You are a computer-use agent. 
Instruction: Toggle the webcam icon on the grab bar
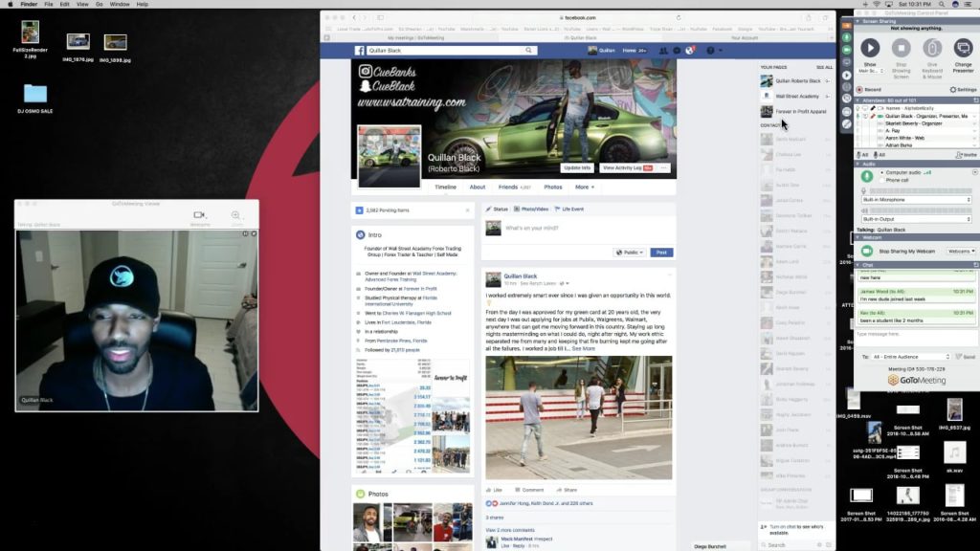point(847,50)
